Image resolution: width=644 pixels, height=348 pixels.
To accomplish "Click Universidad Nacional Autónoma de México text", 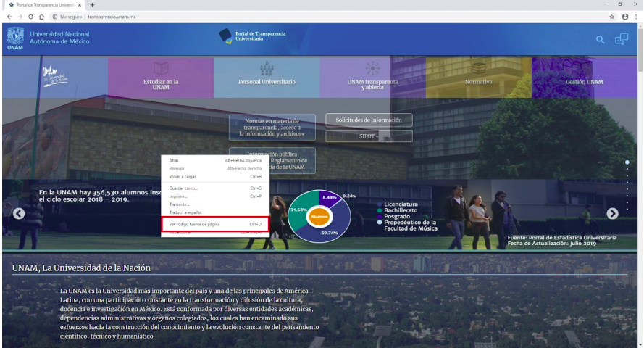I will pos(59,38).
